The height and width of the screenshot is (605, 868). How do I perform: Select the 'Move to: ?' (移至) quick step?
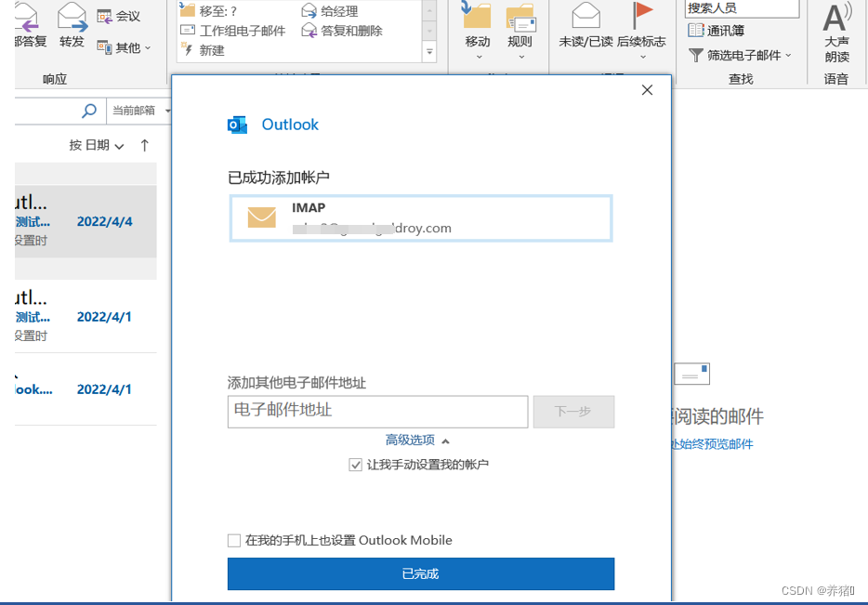pyautogui.click(x=209, y=10)
